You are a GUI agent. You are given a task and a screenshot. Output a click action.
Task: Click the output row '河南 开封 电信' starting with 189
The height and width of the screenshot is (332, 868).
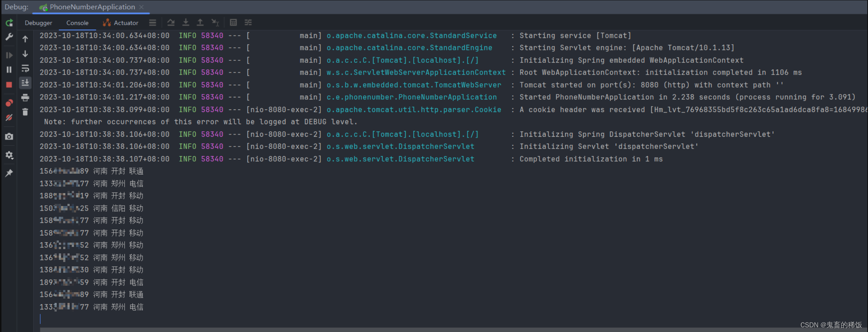tap(92, 282)
